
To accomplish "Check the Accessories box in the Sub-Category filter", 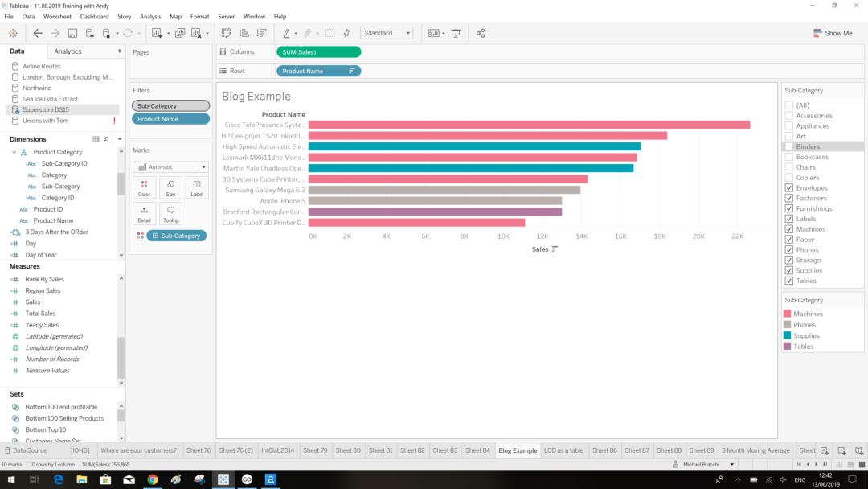I will (788, 115).
